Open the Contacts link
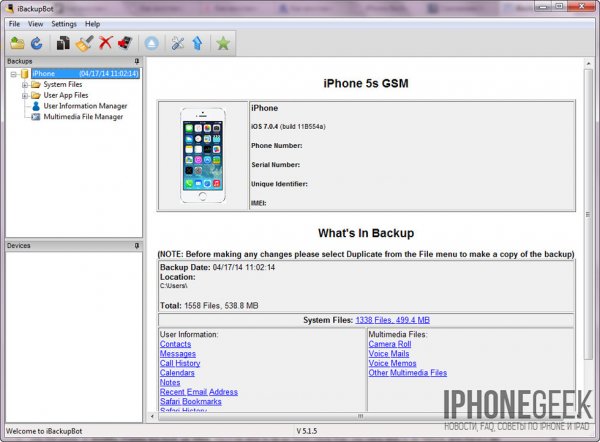This screenshot has width=600, height=442. [x=175, y=344]
